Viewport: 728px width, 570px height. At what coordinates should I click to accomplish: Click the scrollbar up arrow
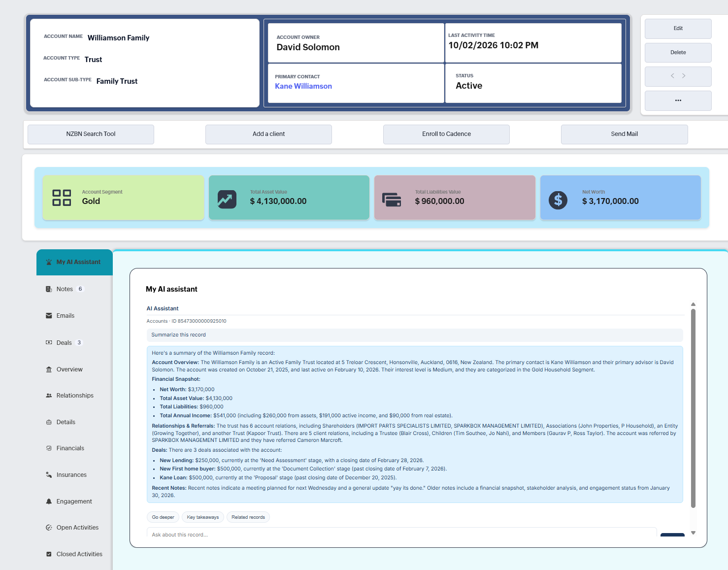(x=693, y=304)
